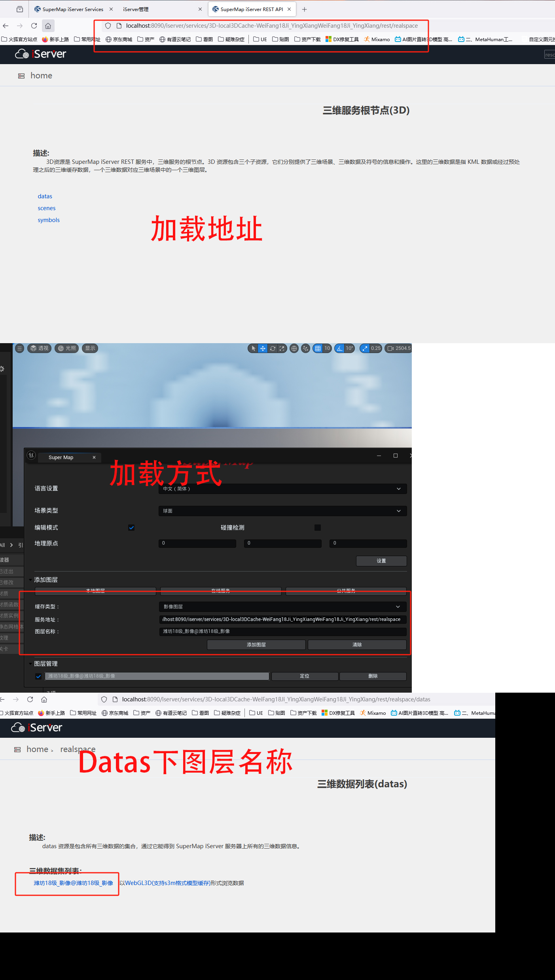
Task: Toggle world/local coordinate globe icon
Action: click(x=294, y=348)
